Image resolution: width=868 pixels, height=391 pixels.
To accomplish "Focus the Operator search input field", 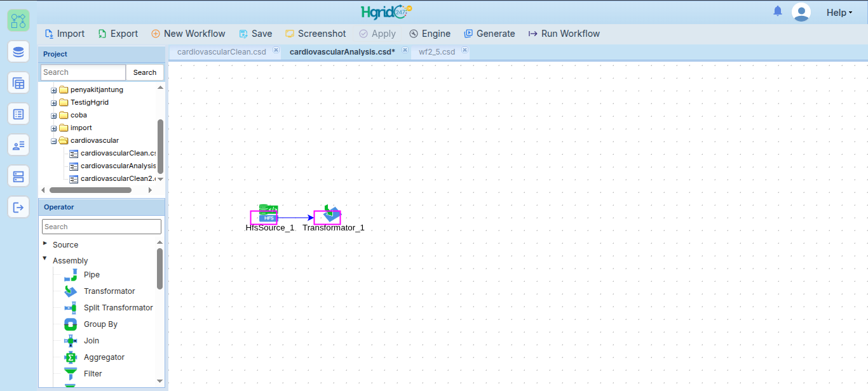I will point(102,227).
